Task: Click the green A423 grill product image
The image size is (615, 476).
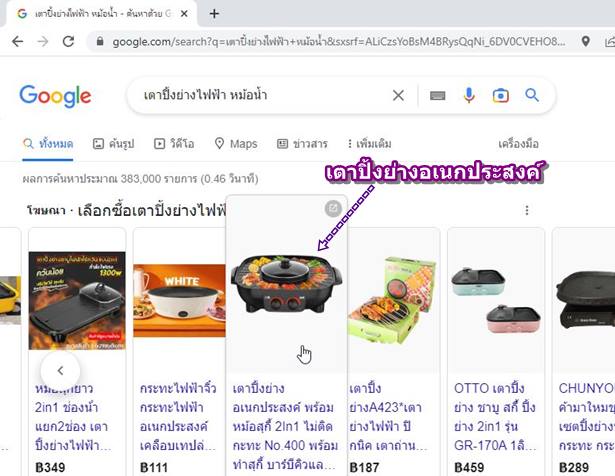Action: point(393,300)
